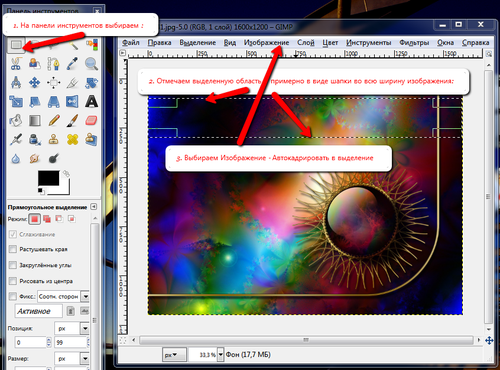Select the Color Picker tool
This screenshot has width=500, height=370.
coord(72,63)
